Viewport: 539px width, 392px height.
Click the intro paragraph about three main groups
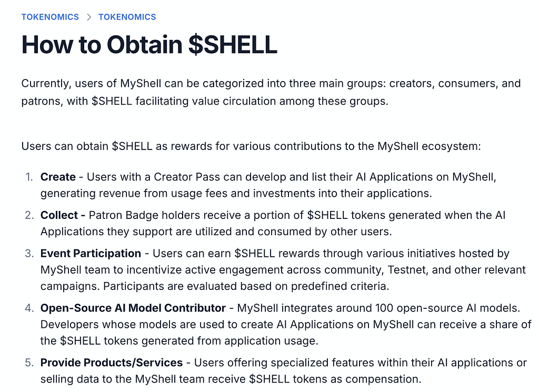click(271, 92)
